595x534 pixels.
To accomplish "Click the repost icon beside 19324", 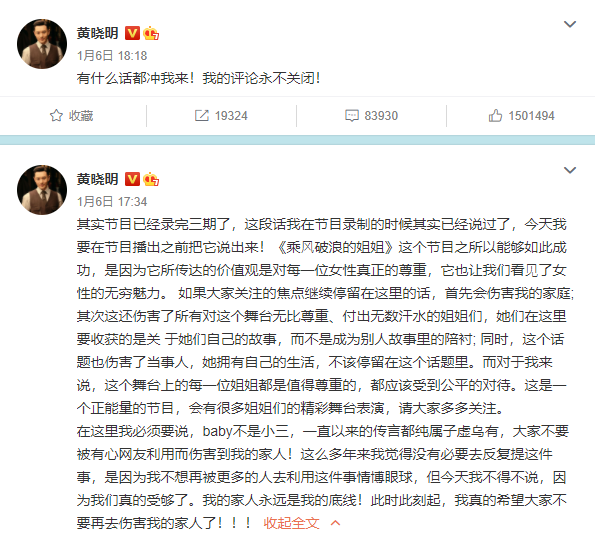I will pyautogui.click(x=202, y=115).
